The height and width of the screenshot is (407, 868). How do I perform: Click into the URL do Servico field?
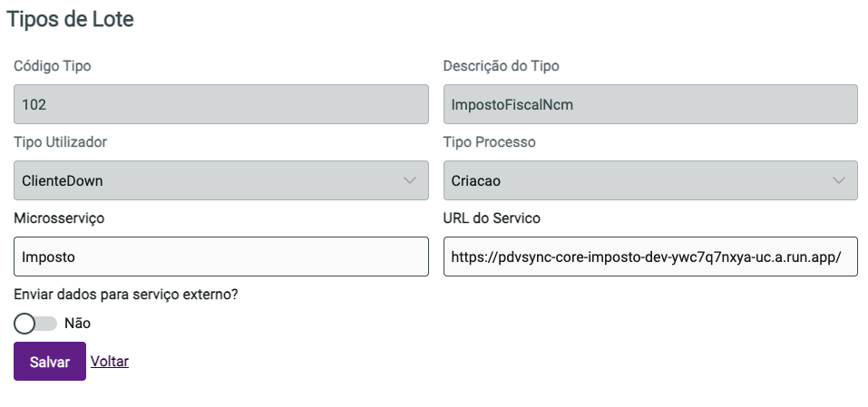pyautogui.click(x=650, y=257)
